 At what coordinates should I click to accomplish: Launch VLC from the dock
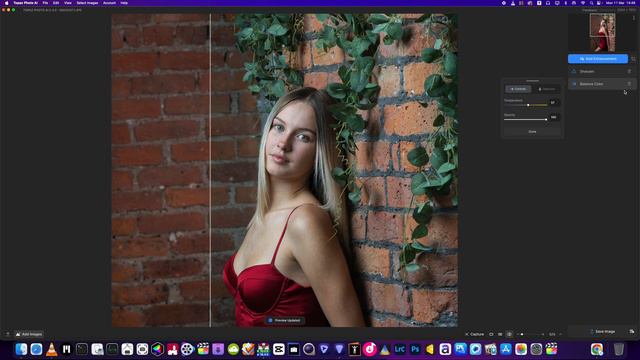(x=51, y=349)
